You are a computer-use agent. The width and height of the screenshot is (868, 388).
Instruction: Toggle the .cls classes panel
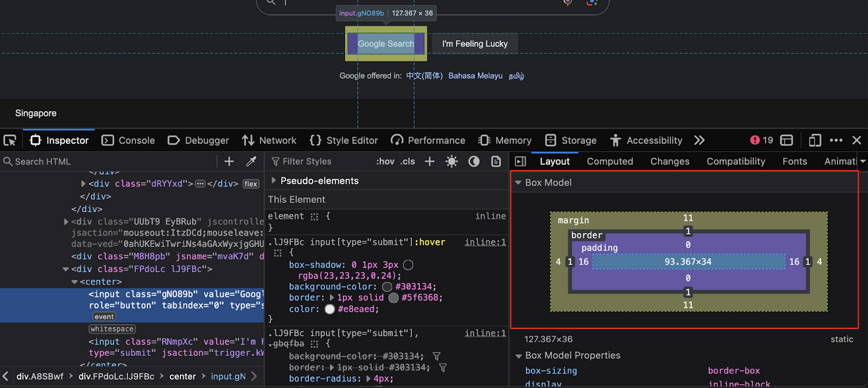(x=408, y=161)
